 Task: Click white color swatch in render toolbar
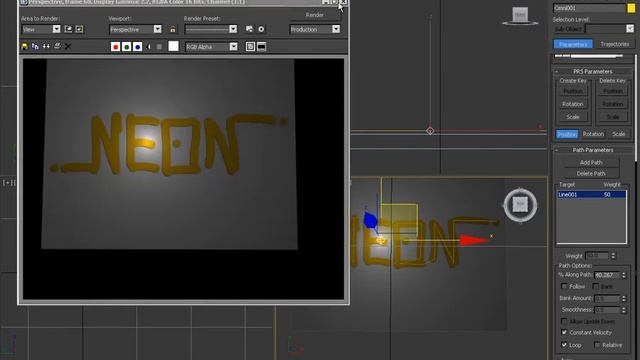click(x=173, y=46)
